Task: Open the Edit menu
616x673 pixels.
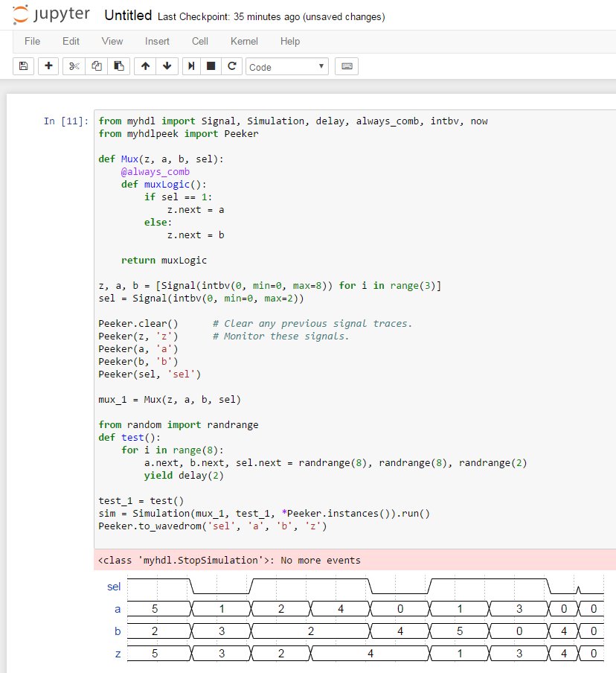Action: 71,41
